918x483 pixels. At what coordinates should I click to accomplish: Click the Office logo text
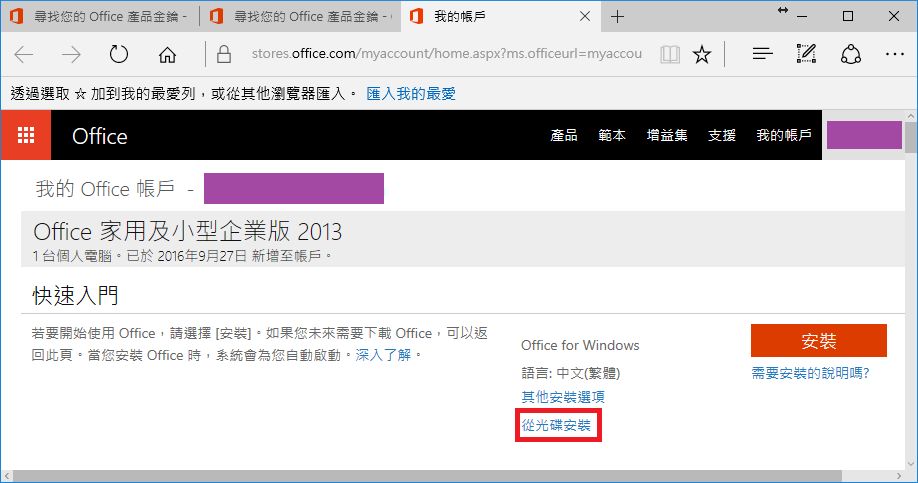point(100,136)
